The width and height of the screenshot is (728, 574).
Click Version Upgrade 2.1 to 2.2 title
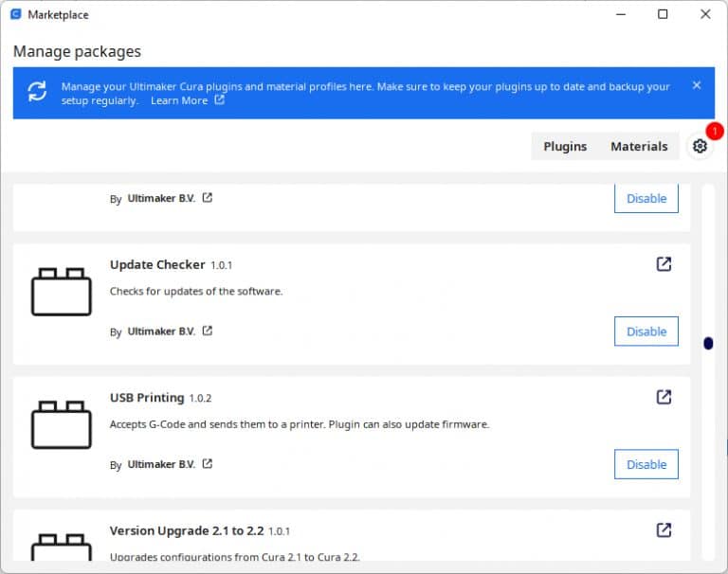point(187,530)
